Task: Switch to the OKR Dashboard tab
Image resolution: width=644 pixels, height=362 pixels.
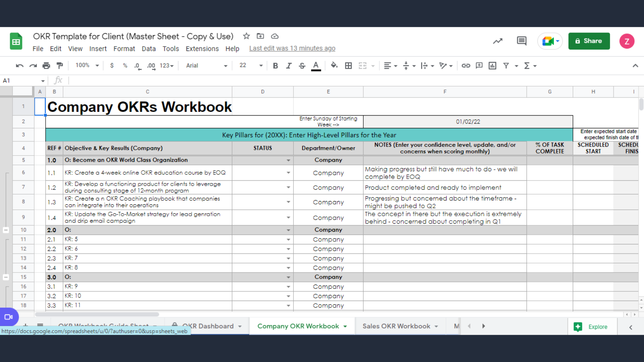Action: point(208,326)
